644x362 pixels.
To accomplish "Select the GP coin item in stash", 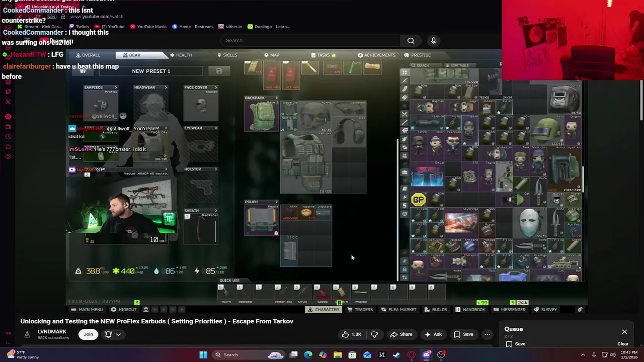I will pos(419,200).
